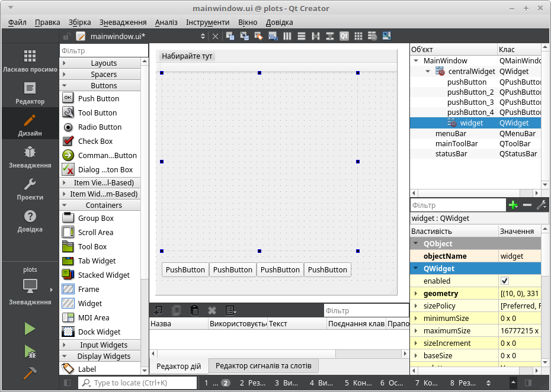Click the first PushButton on the form
This screenshot has height=392, width=551.
pyautogui.click(x=185, y=270)
